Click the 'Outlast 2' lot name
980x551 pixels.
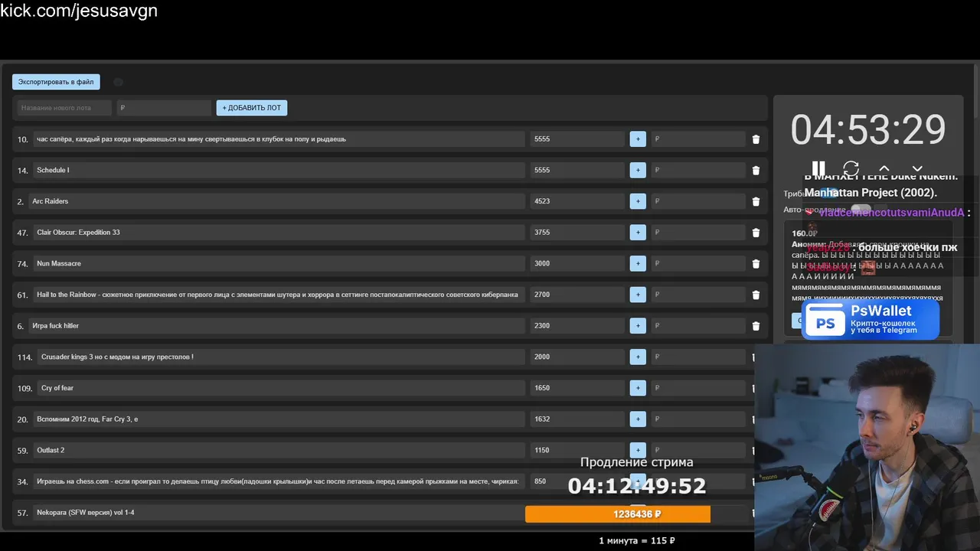(279, 450)
